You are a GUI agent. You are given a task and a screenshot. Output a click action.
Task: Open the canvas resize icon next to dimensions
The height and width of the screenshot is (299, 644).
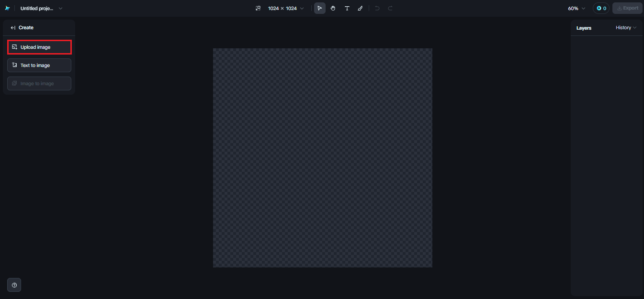pyautogui.click(x=258, y=8)
